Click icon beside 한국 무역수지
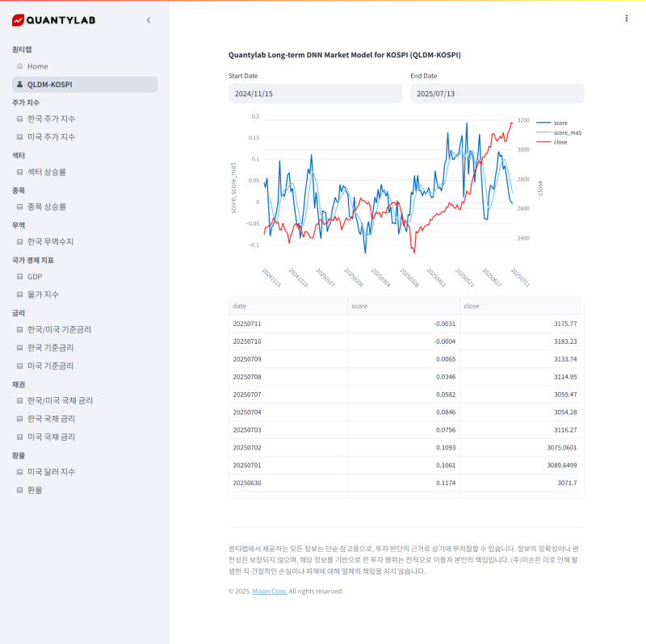 19,241
